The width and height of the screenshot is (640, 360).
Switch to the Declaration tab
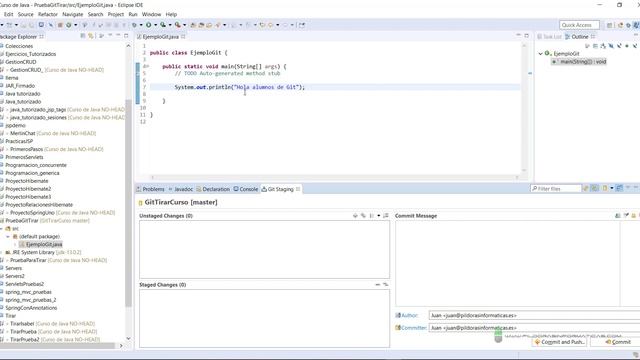point(213,189)
